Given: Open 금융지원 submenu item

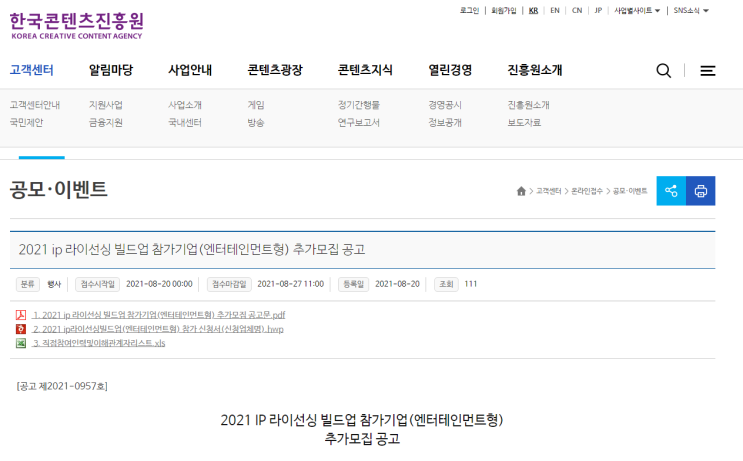Looking at the screenshot, I should 106,122.
